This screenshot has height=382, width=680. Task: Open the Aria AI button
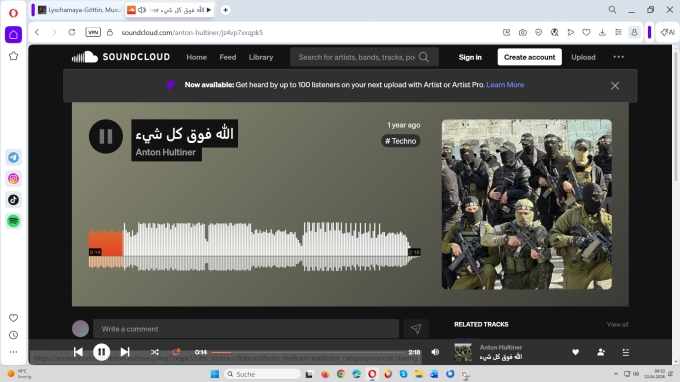click(668, 33)
